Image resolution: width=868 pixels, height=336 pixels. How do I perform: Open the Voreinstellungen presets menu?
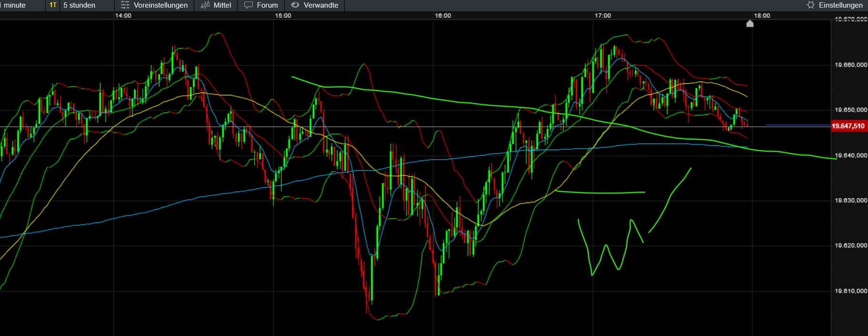click(x=154, y=5)
